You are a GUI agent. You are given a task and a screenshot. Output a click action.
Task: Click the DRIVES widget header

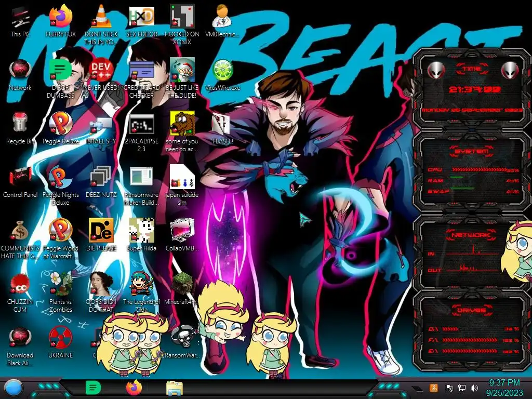point(472,310)
